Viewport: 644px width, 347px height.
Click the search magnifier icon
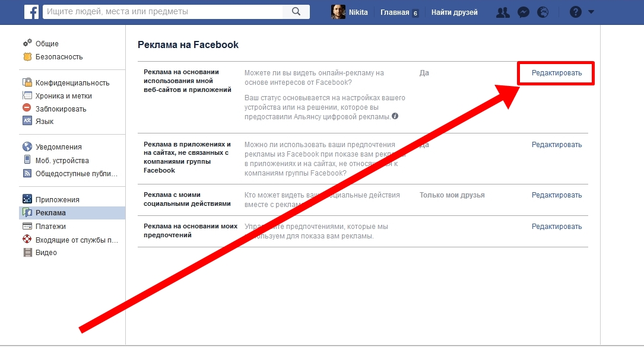[296, 12]
